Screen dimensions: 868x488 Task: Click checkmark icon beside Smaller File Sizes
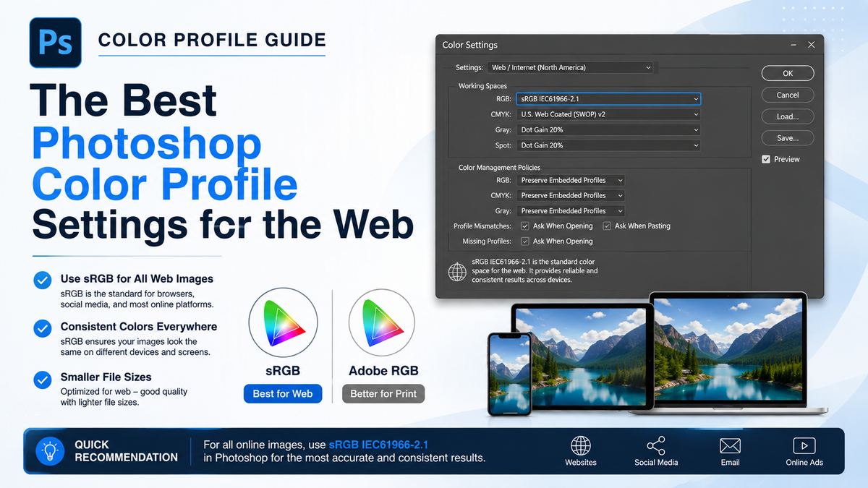pos(43,379)
